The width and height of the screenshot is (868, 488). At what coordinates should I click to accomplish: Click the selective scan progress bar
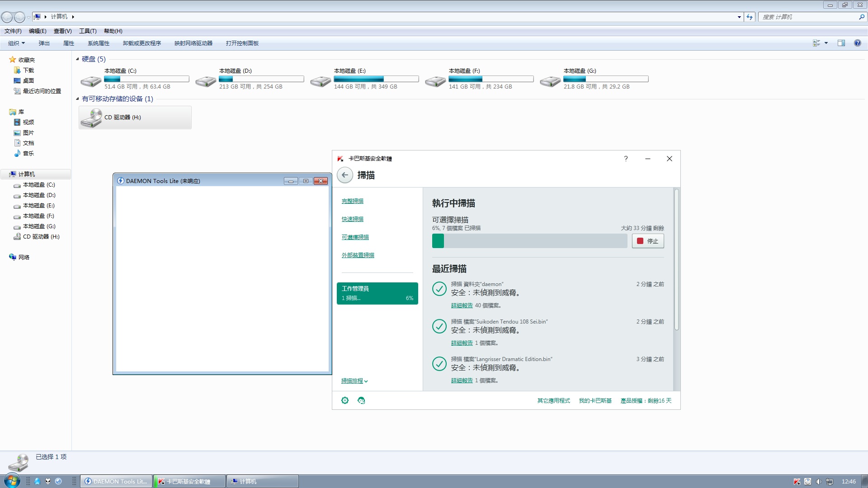pyautogui.click(x=529, y=241)
